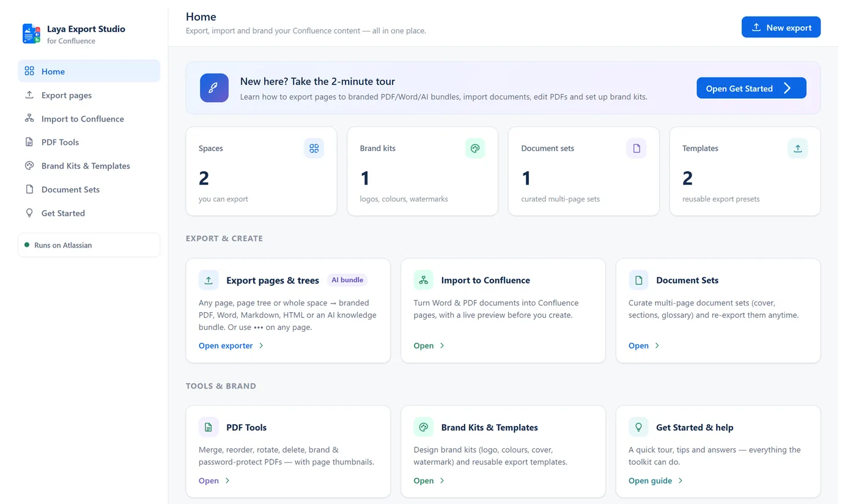856x504 pixels.
Task: Click the Get Started lightbulb icon in sidebar
Action: (29, 213)
